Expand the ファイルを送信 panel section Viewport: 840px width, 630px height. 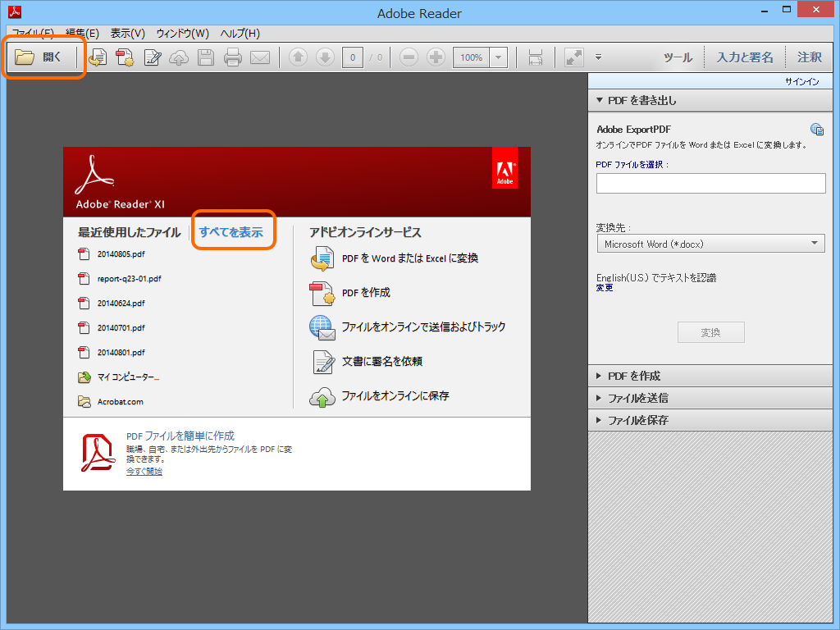[x=710, y=398]
